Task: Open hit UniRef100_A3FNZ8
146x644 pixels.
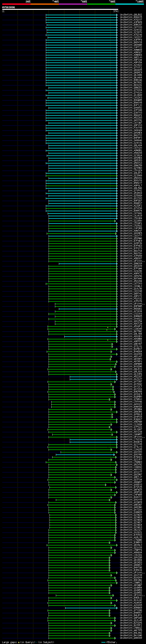Action: pyautogui.click(x=131, y=22)
